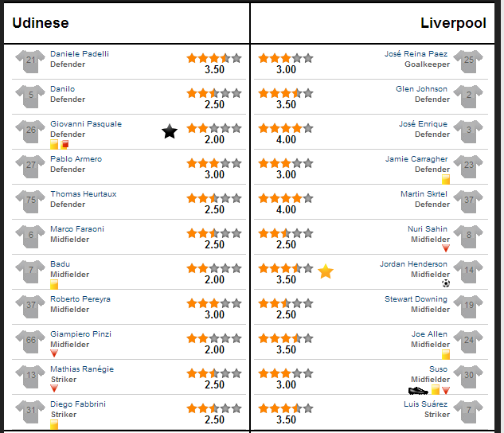The width and height of the screenshot is (504, 433).
Task: Click the number 21 shirt icon
Action: pos(30,61)
